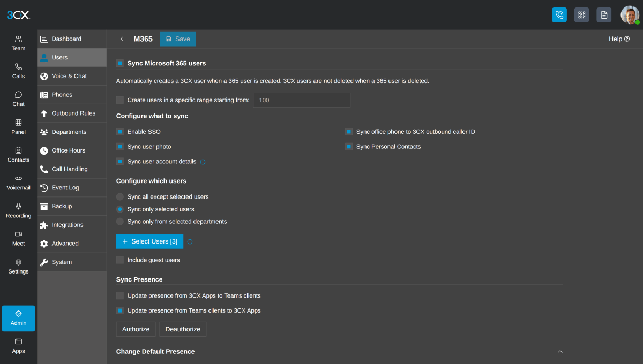Toggle Enable SSO checkbox
The height and width of the screenshot is (364, 643).
pos(120,132)
